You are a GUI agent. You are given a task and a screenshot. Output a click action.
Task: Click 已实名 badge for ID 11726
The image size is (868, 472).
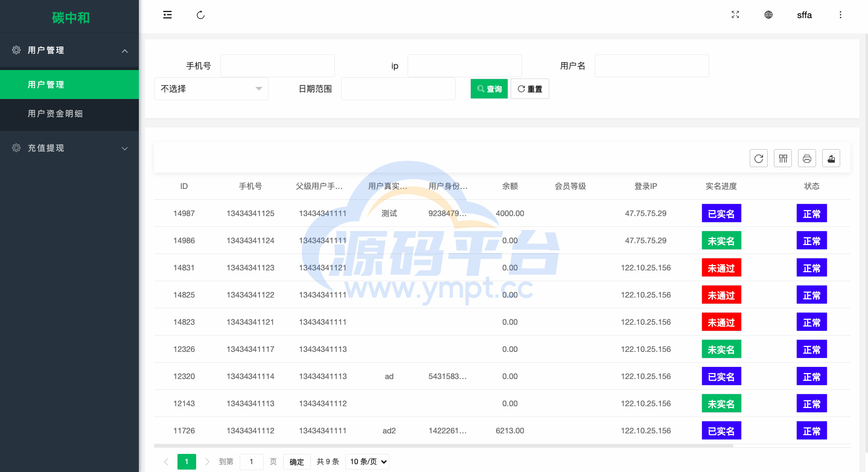coord(721,430)
